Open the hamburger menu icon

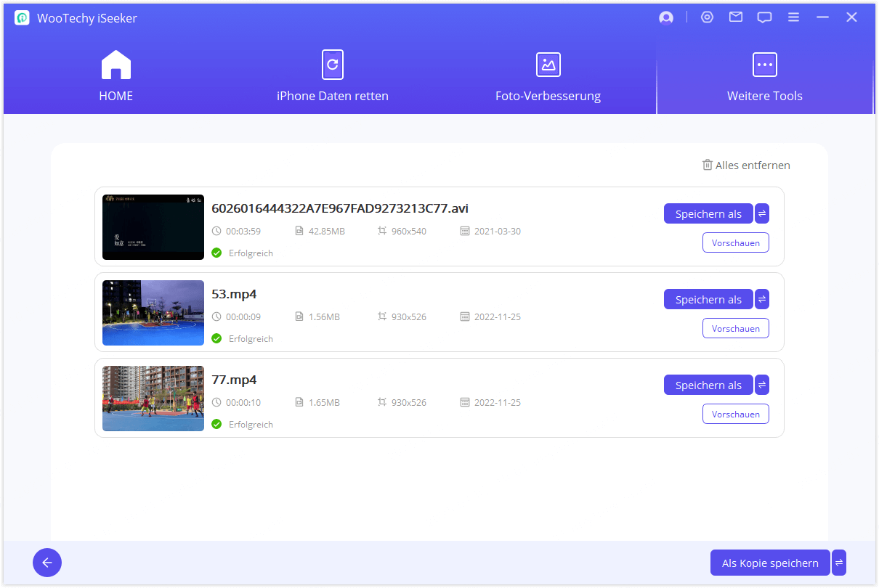(x=793, y=17)
